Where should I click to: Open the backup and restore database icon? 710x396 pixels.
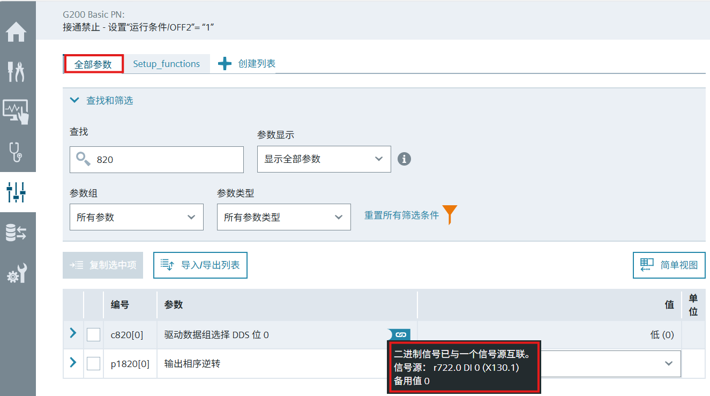[x=16, y=233]
